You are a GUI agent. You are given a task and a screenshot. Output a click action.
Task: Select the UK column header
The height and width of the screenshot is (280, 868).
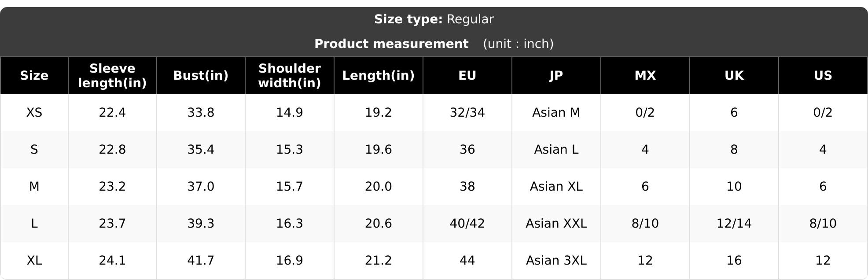(x=734, y=76)
